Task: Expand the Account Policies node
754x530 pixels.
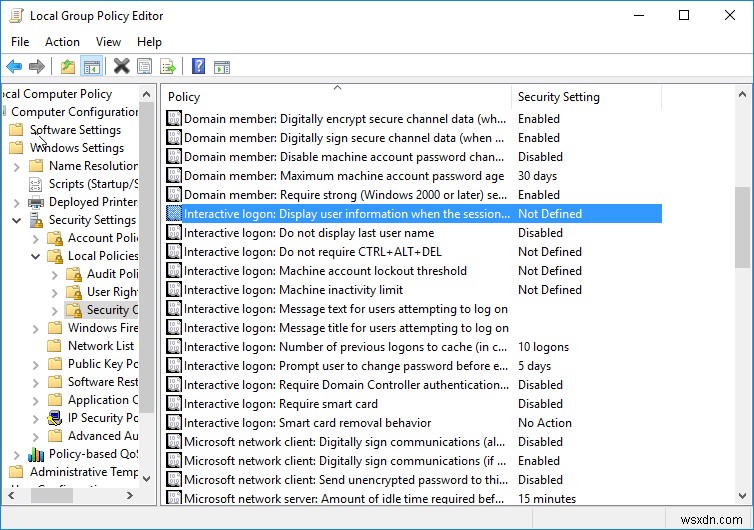Action: [36, 239]
